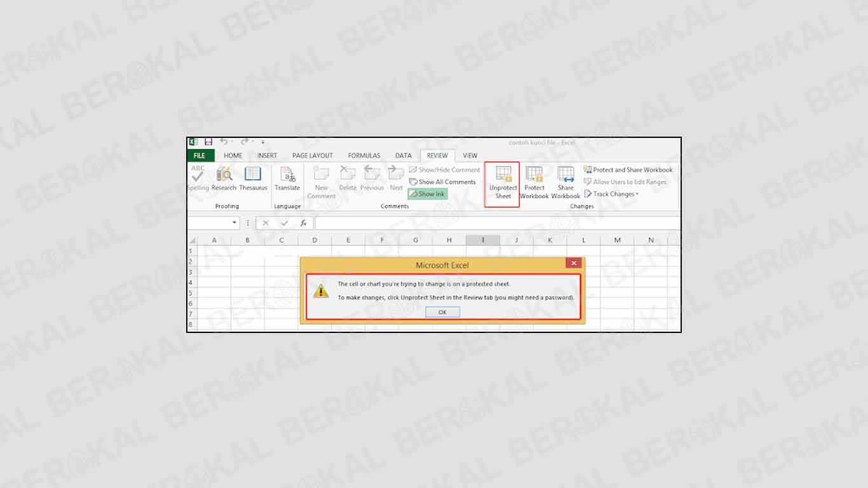Click the Name Box field

pos(208,223)
